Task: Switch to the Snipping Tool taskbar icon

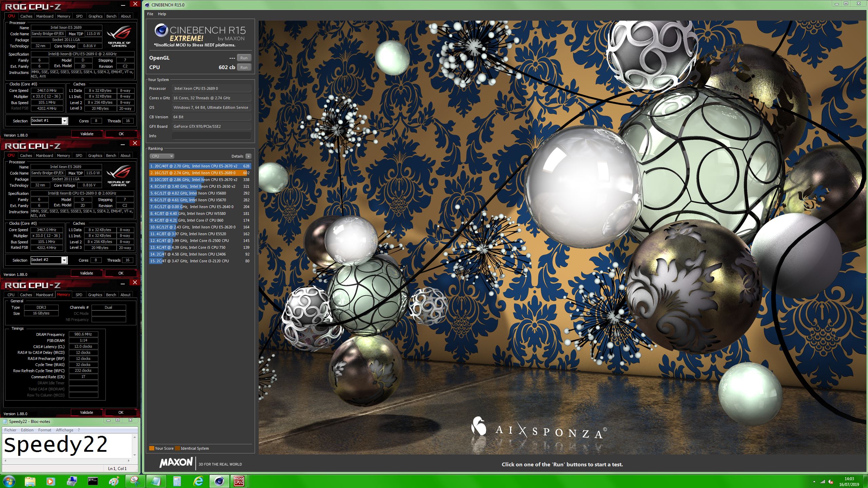Action: (x=135, y=481)
